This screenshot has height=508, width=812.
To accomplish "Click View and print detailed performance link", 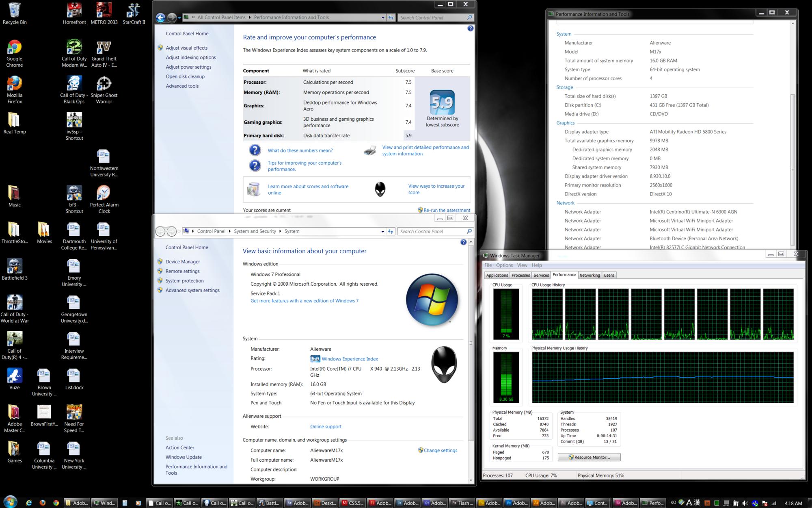I will [425, 150].
